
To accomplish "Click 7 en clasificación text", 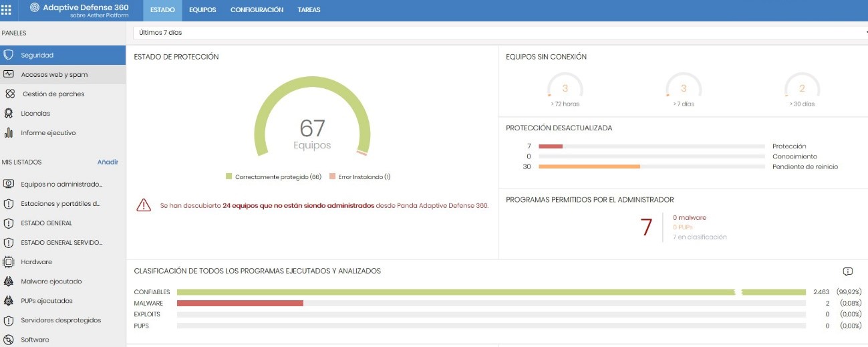I will tap(700, 237).
